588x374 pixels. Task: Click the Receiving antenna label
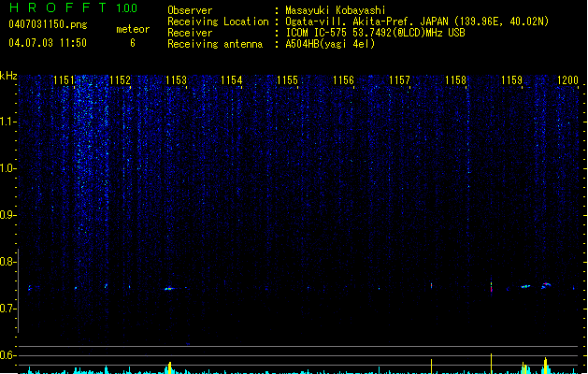click(215, 44)
